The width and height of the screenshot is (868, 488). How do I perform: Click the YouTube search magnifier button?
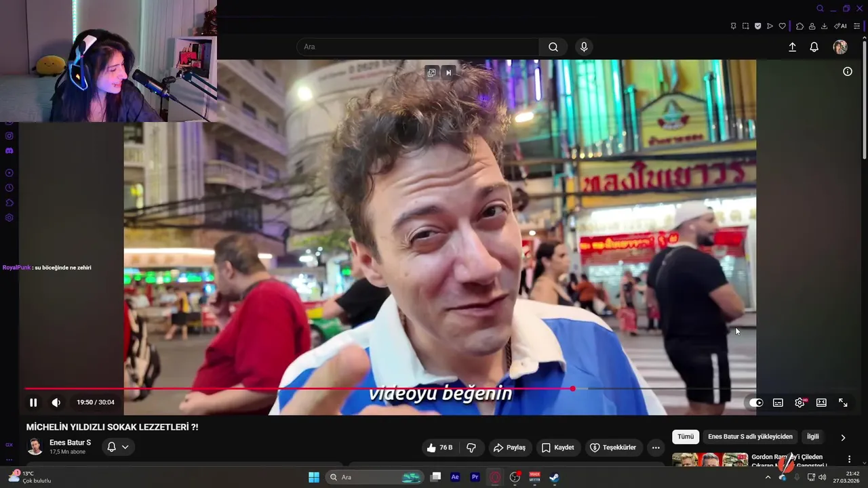coord(553,47)
